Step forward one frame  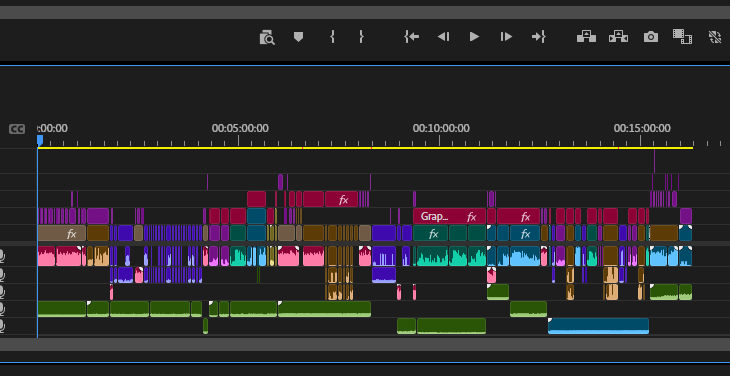(x=506, y=37)
